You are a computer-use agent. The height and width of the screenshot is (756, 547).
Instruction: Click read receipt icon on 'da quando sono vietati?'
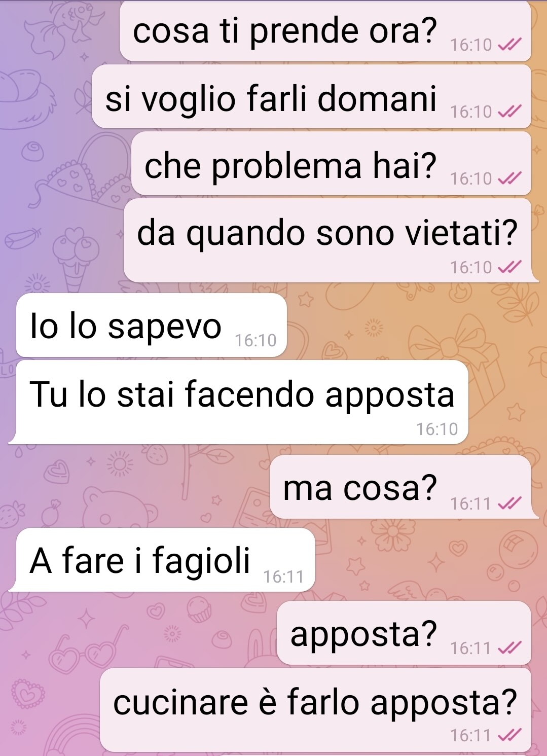[x=509, y=267]
